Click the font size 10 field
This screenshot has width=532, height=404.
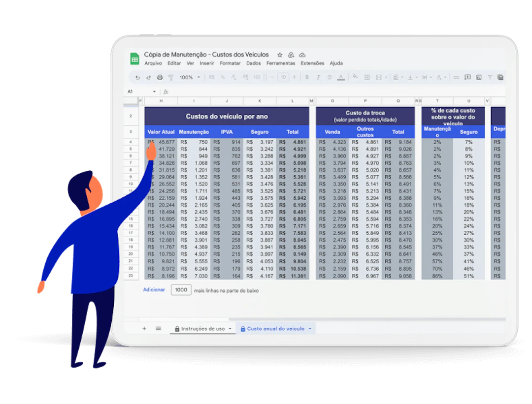click(283, 77)
